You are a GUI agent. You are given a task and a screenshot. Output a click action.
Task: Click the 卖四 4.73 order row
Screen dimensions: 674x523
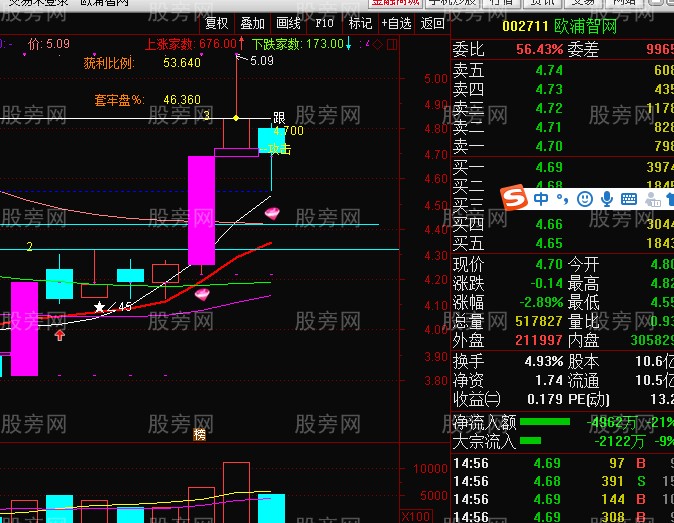coord(563,89)
